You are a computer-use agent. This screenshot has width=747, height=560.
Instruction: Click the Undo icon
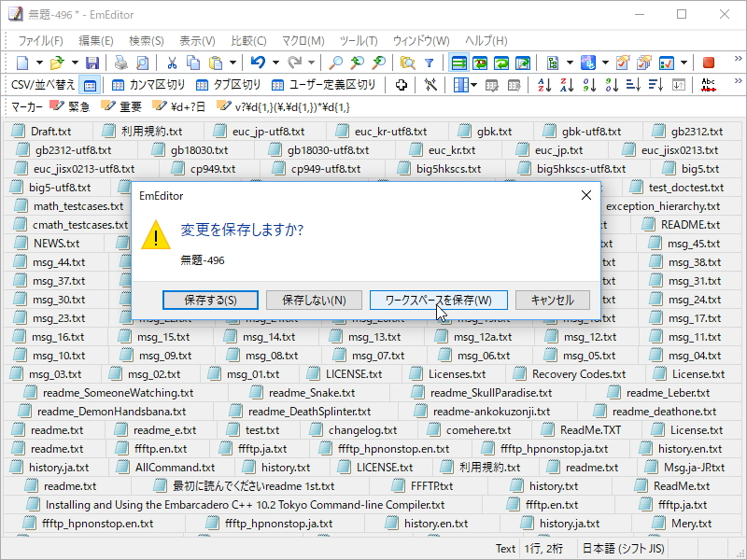[x=258, y=63]
